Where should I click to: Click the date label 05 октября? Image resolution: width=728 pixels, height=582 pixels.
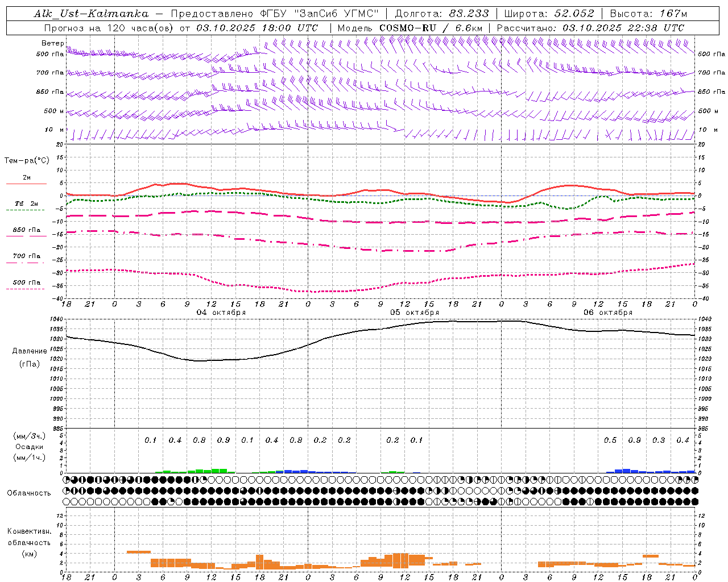[x=415, y=313]
